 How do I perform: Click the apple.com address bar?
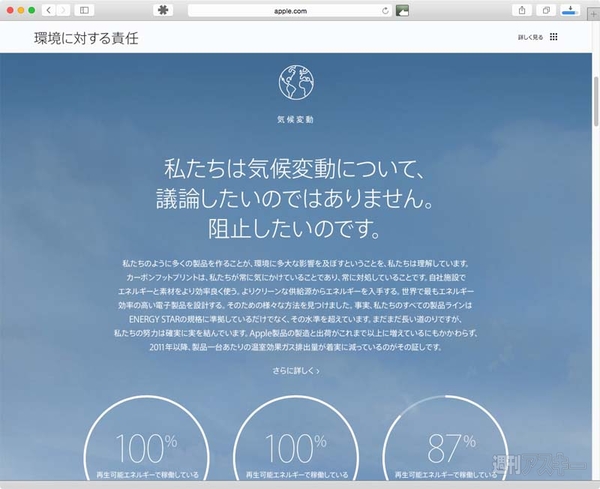coord(290,11)
